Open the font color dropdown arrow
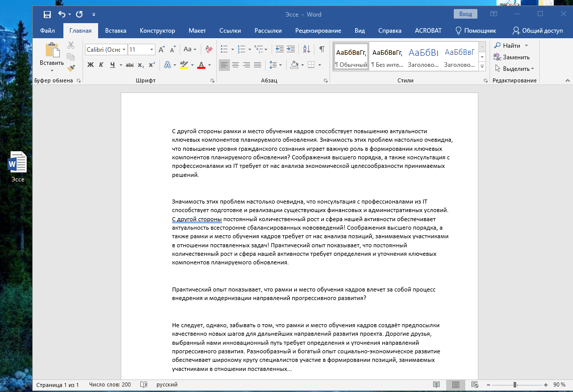 pos(209,65)
